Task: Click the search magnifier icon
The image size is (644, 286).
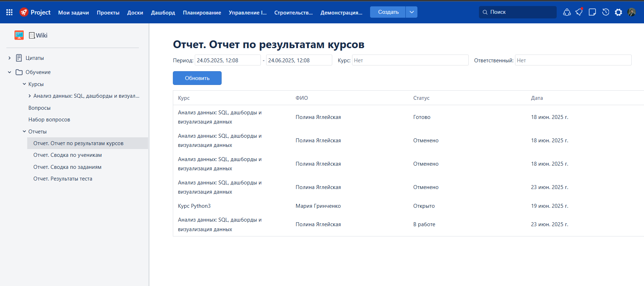Action: [485, 12]
